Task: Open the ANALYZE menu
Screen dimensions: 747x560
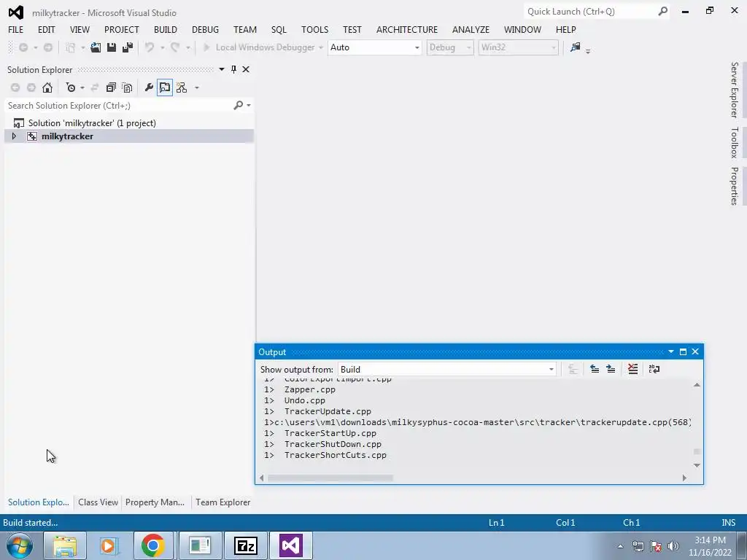Action: [471, 29]
